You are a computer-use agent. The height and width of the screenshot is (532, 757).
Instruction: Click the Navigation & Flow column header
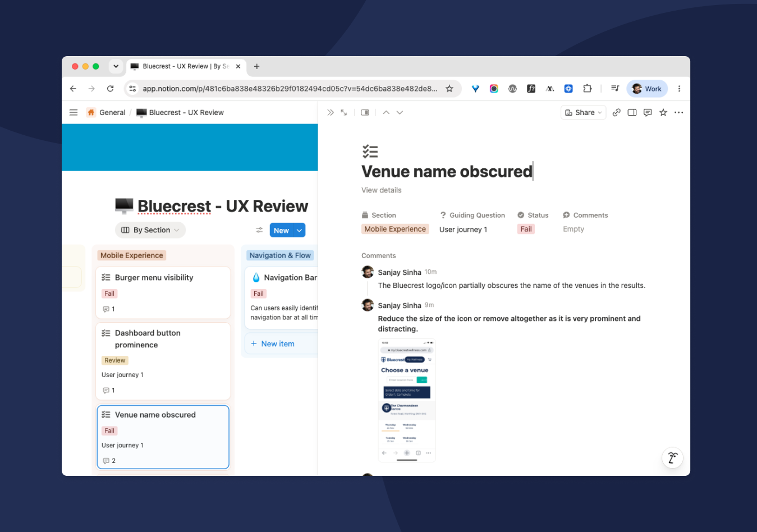click(x=280, y=255)
